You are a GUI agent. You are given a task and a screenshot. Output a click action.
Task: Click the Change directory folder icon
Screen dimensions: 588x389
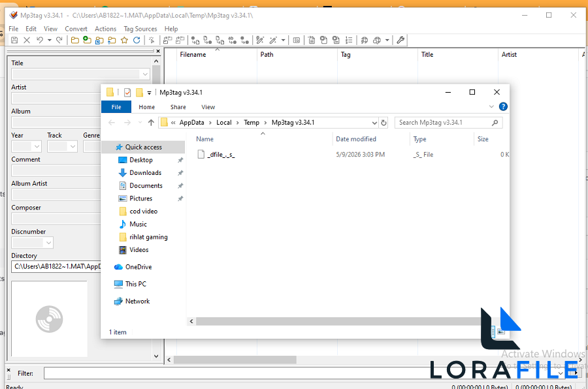click(75, 40)
